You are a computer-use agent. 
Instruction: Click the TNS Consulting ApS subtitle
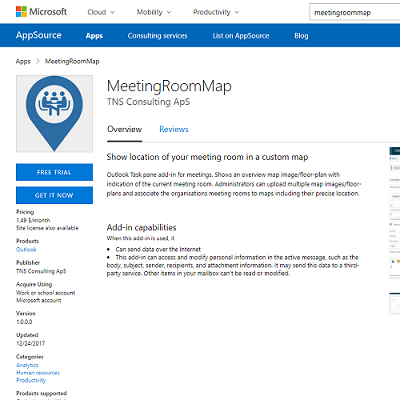click(149, 102)
